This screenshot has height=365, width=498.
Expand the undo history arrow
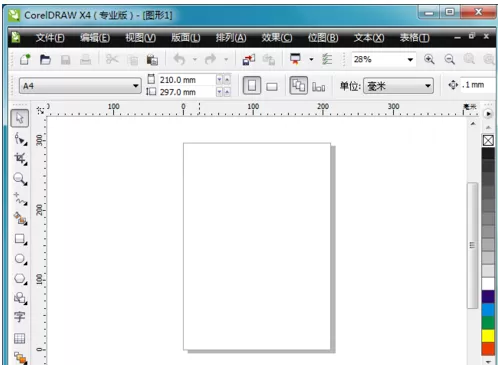click(195, 60)
